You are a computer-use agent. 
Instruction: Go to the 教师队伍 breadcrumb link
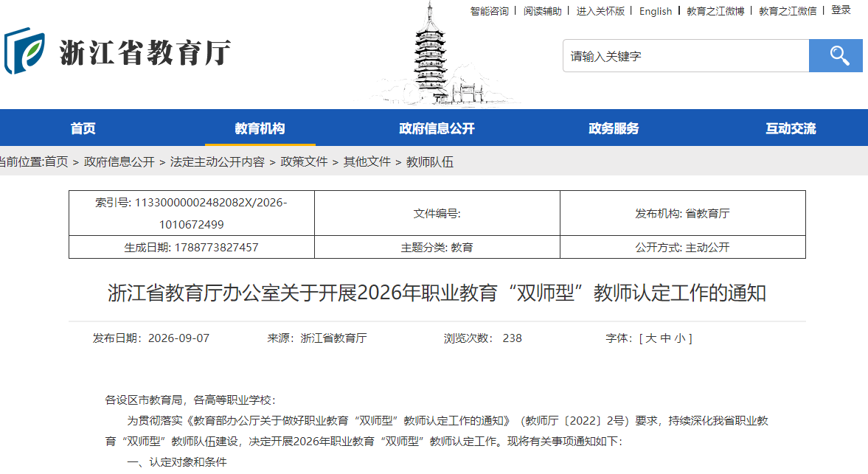pos(429,162)
